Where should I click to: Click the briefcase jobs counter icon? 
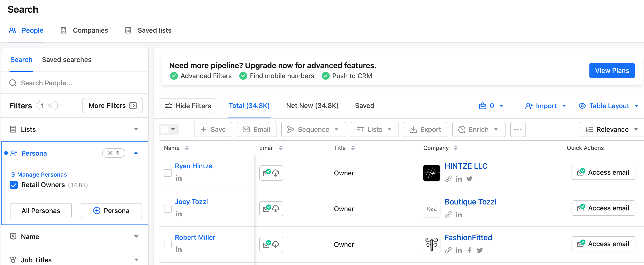pyautogui.click(x=482, y=106)
